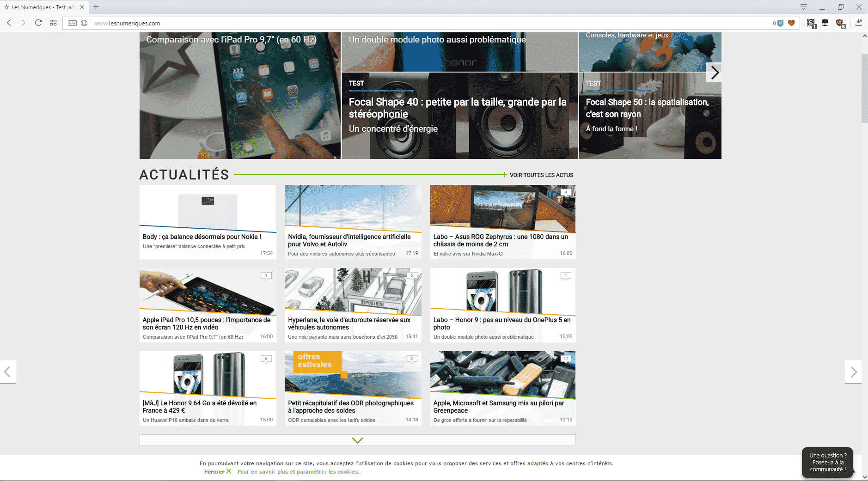Open the Une question community chat bubble
The image size is (868, 481).
pos(827,463)
